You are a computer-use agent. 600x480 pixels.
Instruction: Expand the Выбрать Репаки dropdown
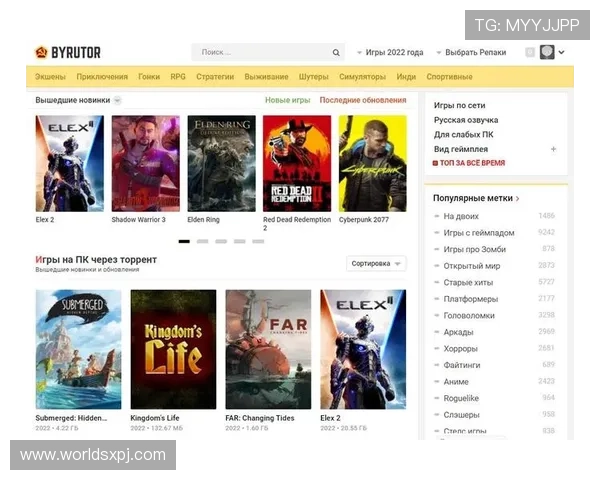pos(471,52)
